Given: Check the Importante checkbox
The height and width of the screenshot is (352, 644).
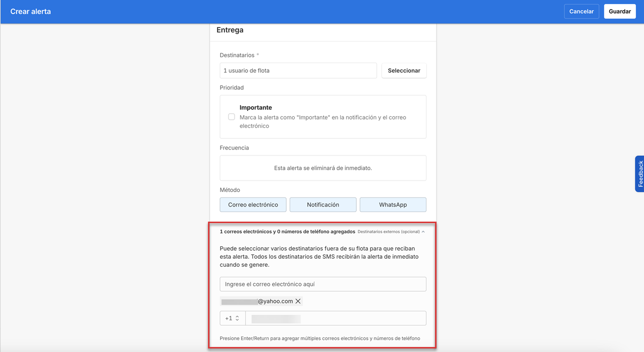Looking at the screenshot, I should pos(232,116).
